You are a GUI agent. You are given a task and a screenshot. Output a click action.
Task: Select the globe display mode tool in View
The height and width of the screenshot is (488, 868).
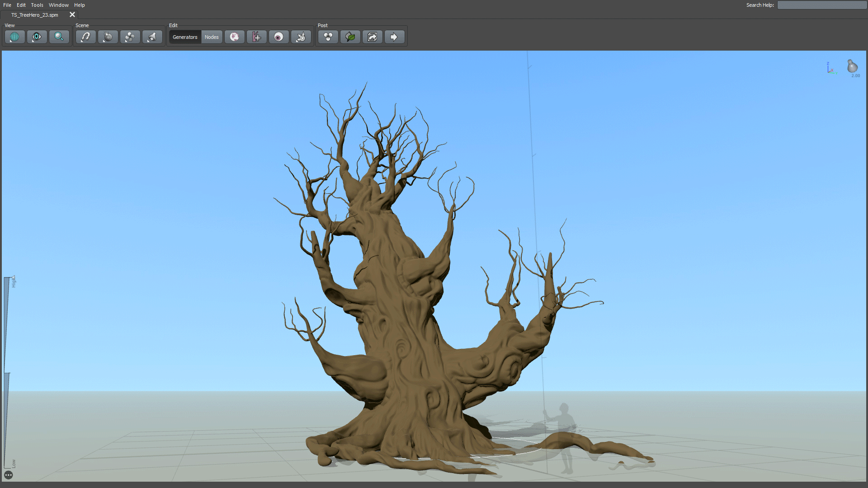pos(14,37)
